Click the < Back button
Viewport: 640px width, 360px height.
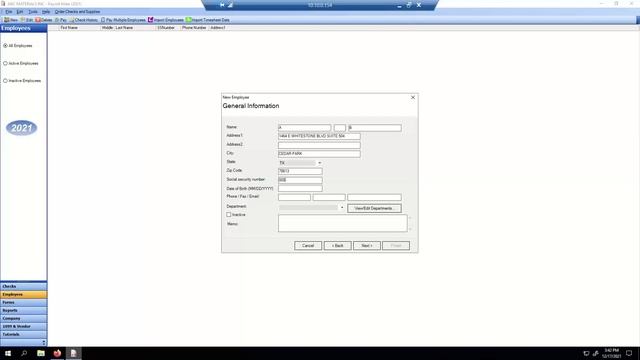point(338,246)
